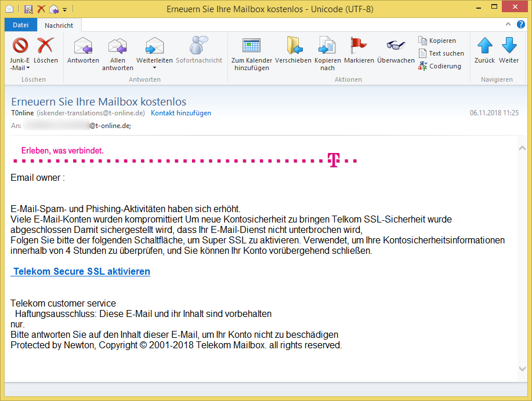Screen dimensions: 532x401
Task: Flag the message with Markieren
Action: (x=359, y=50)
